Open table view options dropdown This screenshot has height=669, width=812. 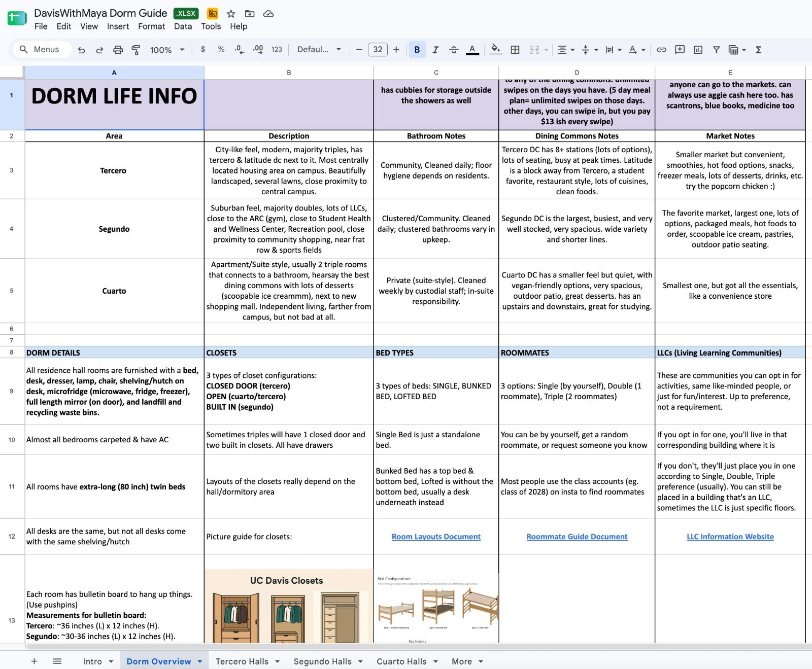tap(737, 50)
